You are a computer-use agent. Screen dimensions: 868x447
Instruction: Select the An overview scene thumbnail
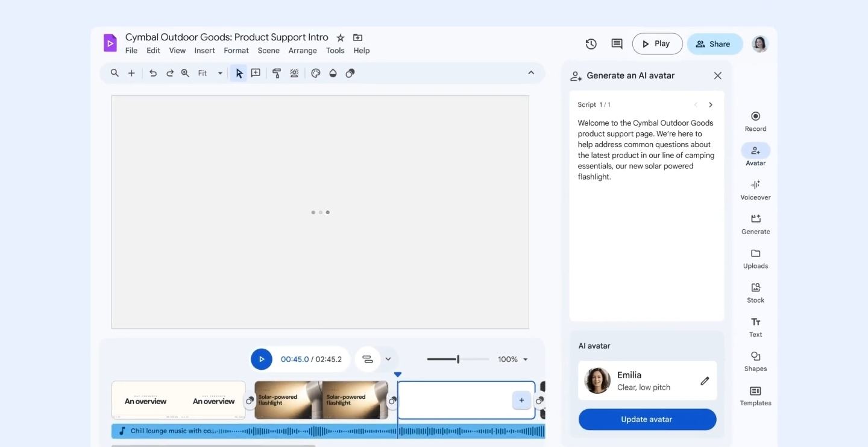click(x=178, y=400)
